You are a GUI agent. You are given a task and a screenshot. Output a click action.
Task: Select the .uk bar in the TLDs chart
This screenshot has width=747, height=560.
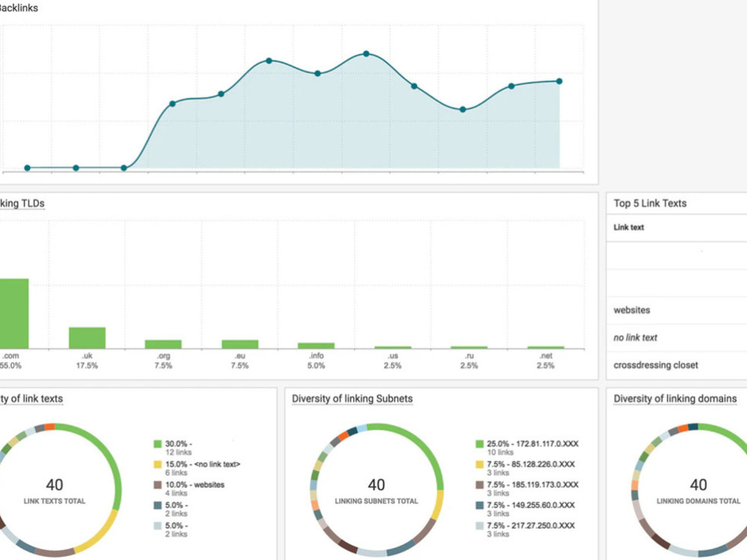87,337
